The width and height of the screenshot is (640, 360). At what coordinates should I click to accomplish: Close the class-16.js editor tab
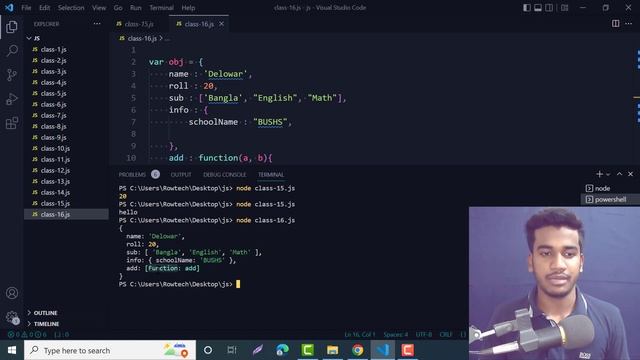click(x=221, y=24)
